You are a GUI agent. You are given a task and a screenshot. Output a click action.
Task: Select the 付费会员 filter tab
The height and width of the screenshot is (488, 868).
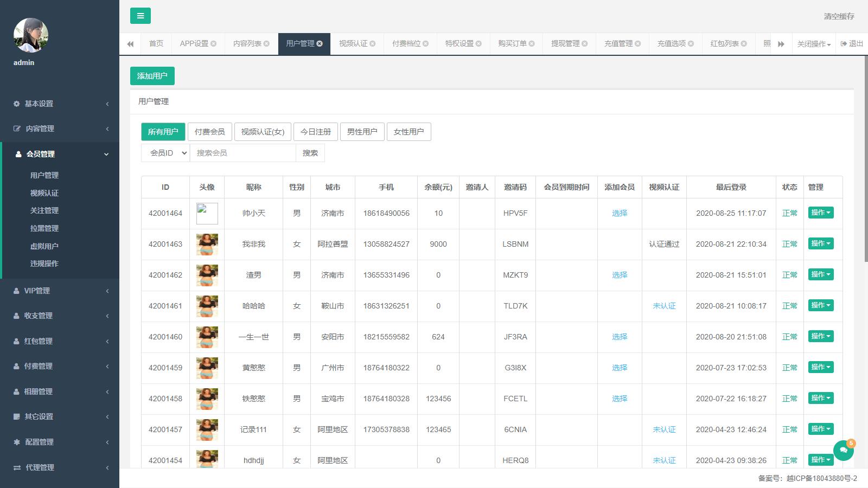pyautogui.click(x=209, y=132)
